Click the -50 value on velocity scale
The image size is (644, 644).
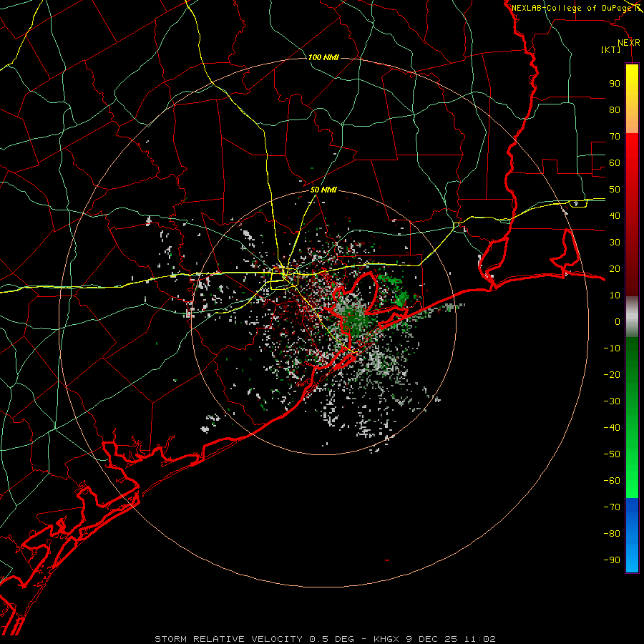pyautogui.click(x=612, y=454)
